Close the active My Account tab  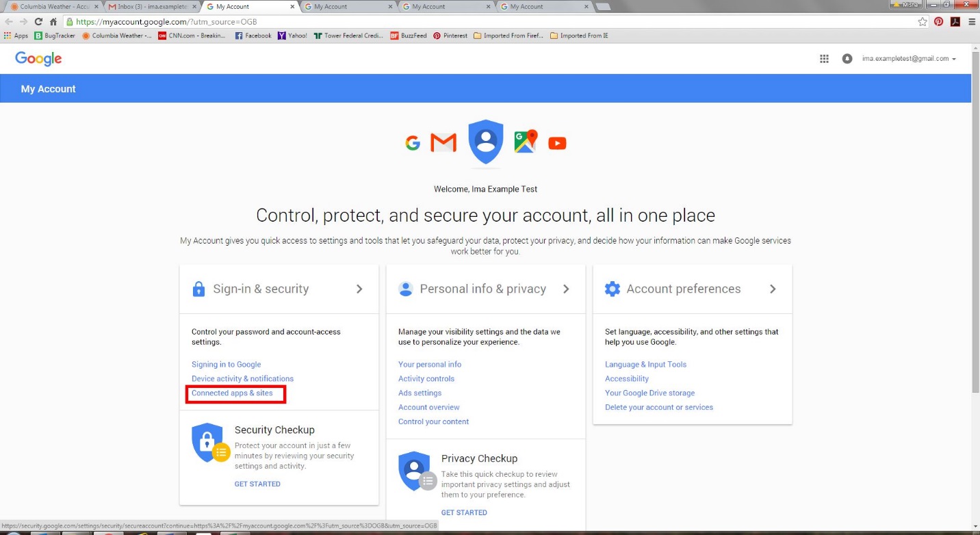coord(292,7)
